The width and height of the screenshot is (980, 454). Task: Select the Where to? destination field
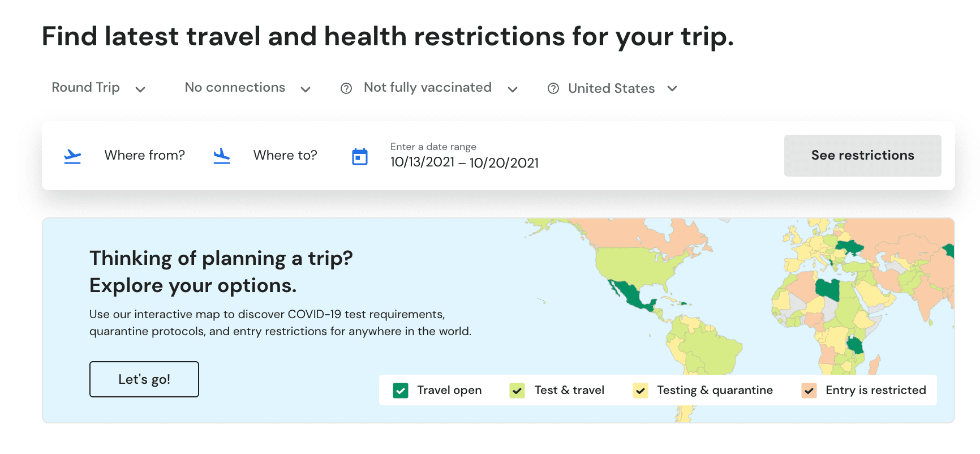coord(285,155)
